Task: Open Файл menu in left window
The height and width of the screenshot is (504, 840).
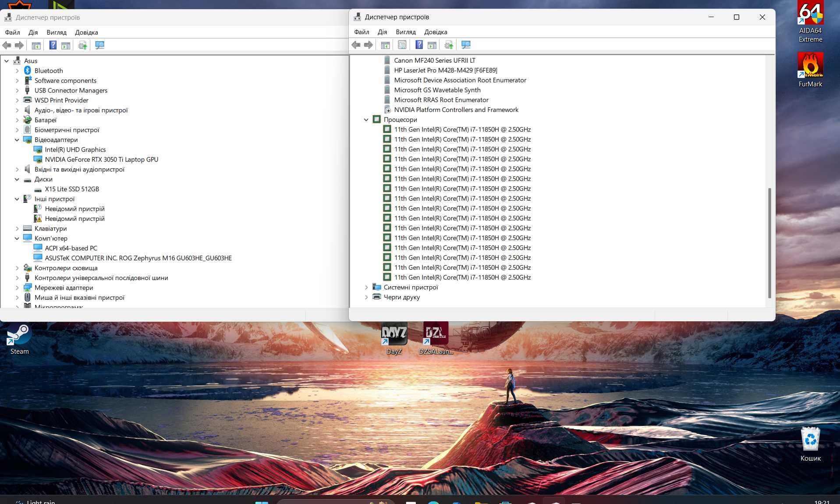Action: point(12,32)
